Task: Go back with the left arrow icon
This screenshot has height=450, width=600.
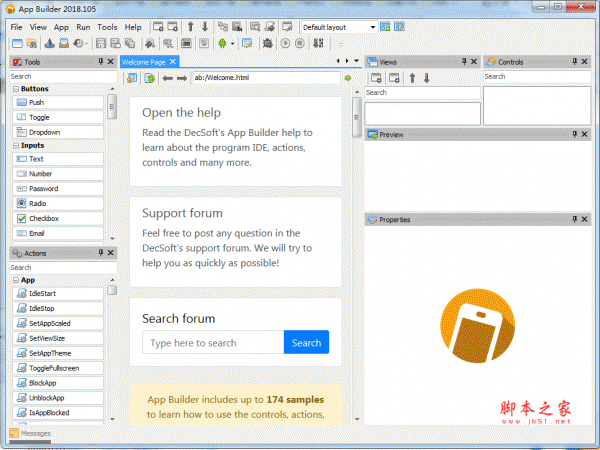Action: [x=167, y=78]
